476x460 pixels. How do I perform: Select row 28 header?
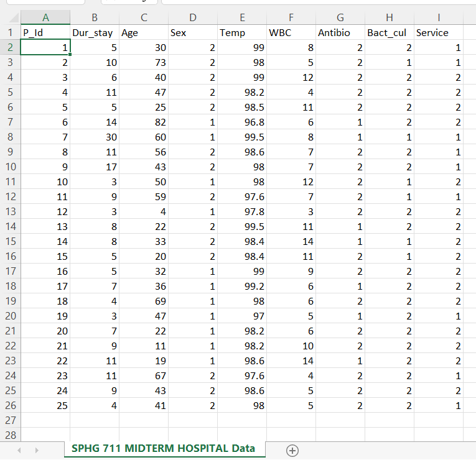11,435
